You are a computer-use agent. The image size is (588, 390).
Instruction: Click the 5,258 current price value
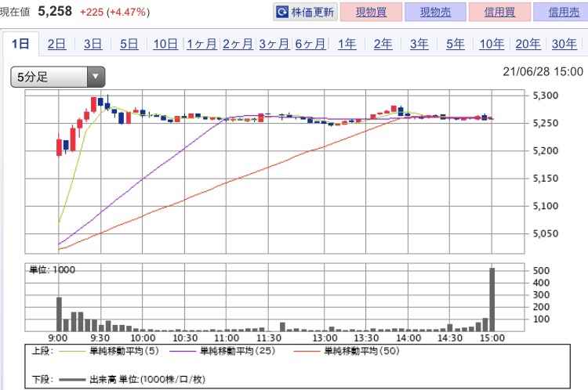tap(55, 11)
